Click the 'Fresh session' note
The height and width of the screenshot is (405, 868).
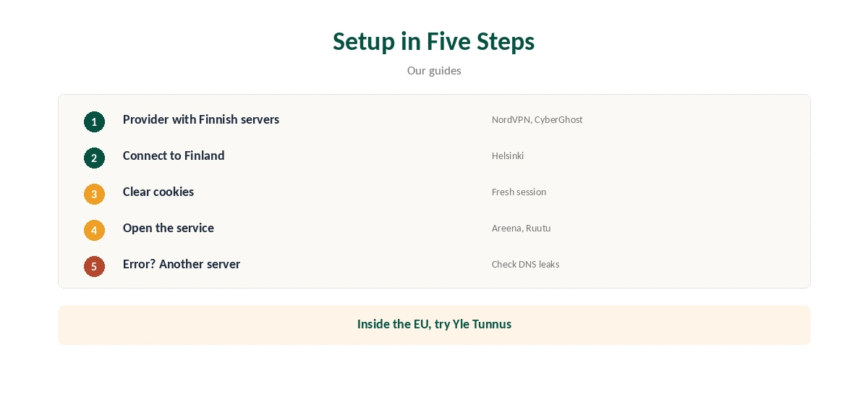(x=519, y=192)
